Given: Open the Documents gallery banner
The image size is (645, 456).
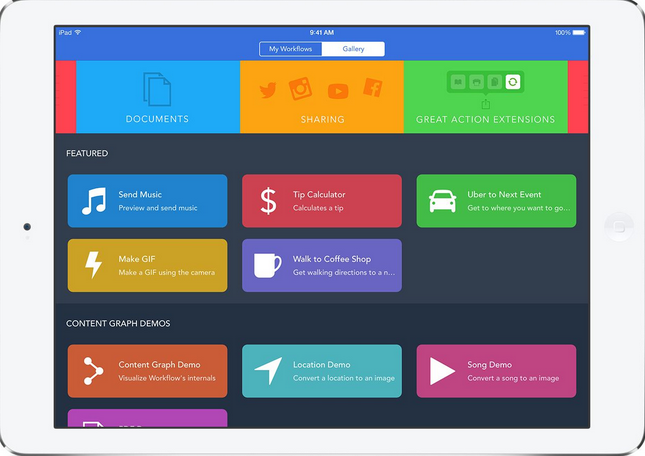Looking at the screenshot, I should (157, 97).
